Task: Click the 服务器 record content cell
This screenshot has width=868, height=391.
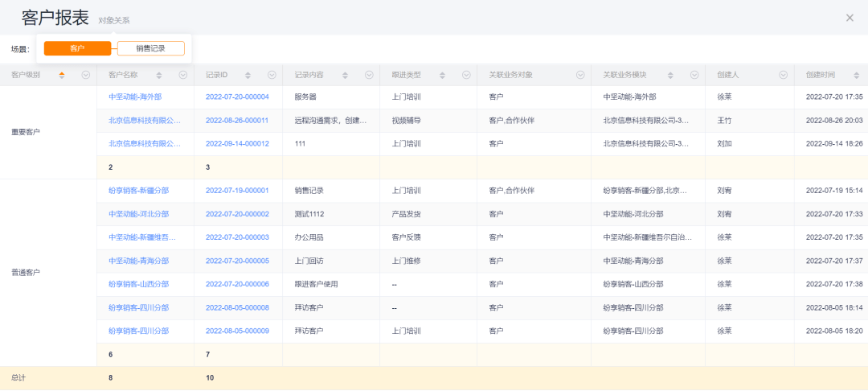Action: coord(331,97)
